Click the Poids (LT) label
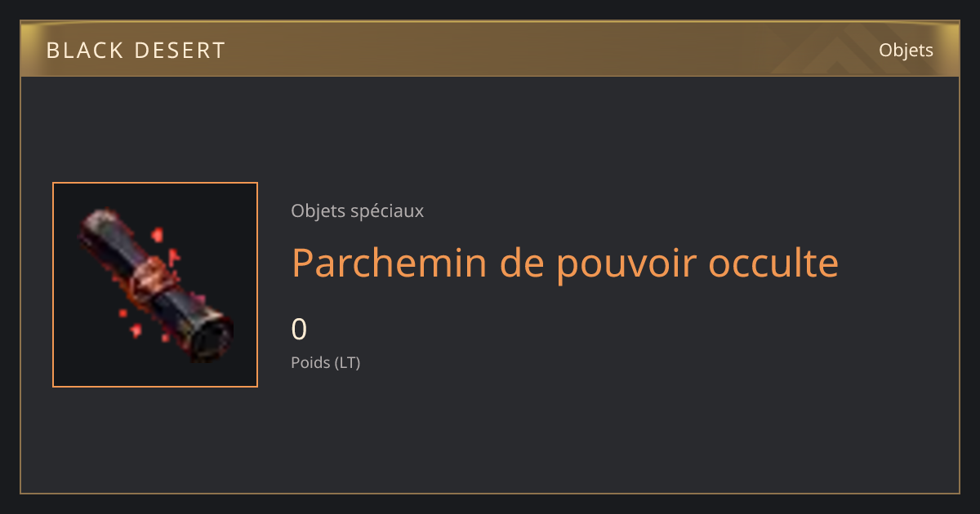This screenshot has height=514, width=980. (x=325, y=362)
